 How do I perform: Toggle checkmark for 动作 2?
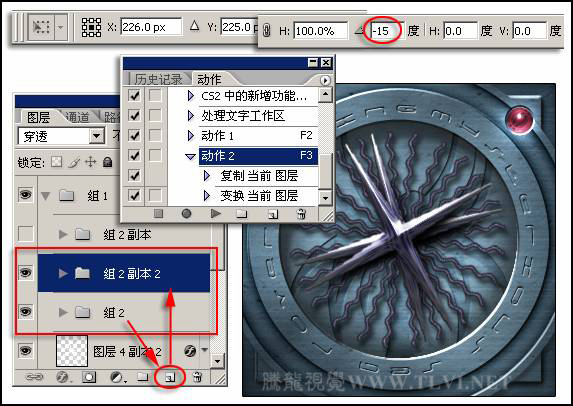click(134, 155)
